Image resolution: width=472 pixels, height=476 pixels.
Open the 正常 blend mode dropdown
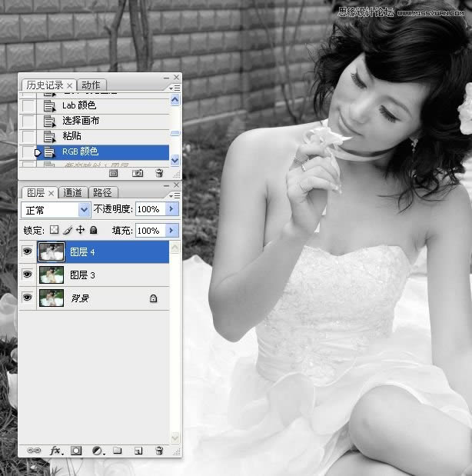(x=56, y=209)
